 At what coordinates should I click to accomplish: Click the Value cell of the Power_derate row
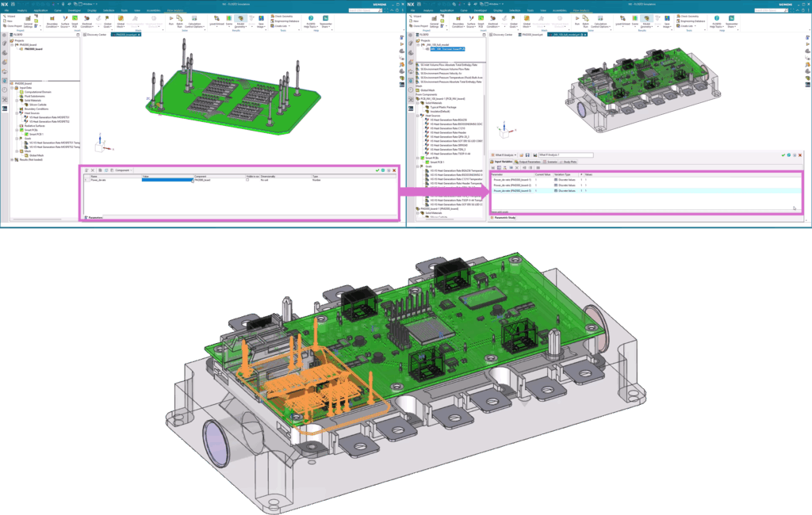[167, 180]
